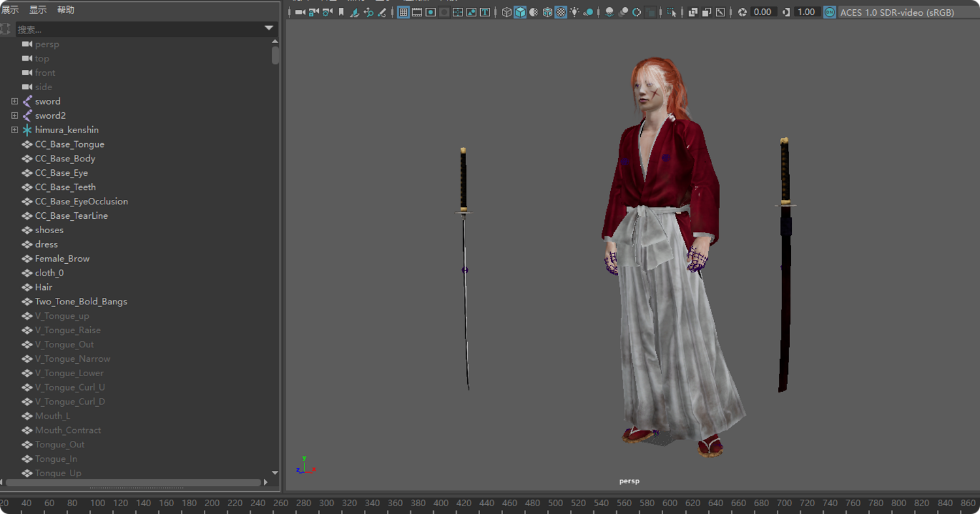980x514 pixels.
Task: Click the outliner vertical scrollbar thumb
Action: [x=275, y=56]
